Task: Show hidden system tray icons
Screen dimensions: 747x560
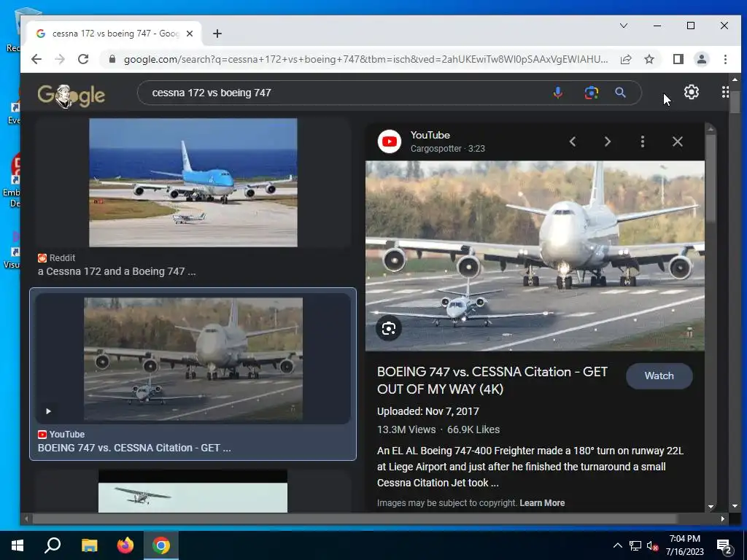Action: pos(617,545)
